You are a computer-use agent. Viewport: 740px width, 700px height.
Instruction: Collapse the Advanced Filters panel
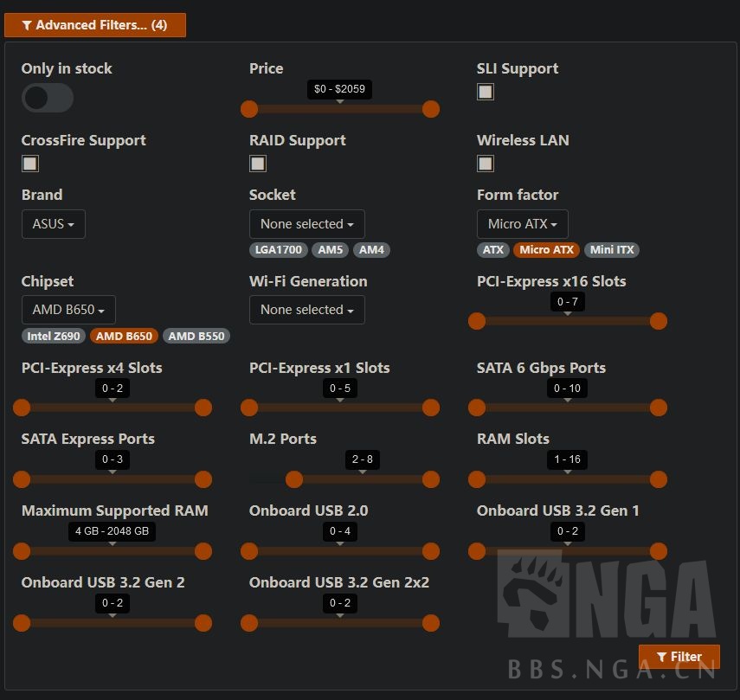click(95, 25)
